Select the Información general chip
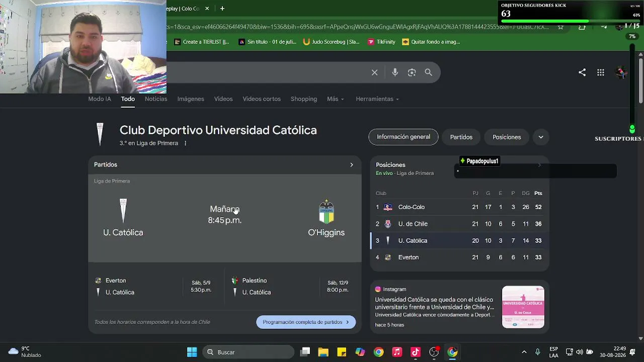The height and width of the screenshot is (362, 644). point(404,137)
